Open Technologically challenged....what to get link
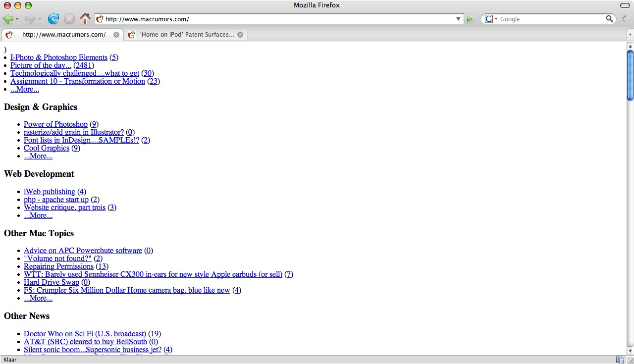634x364 pixels. pos(75,73)
